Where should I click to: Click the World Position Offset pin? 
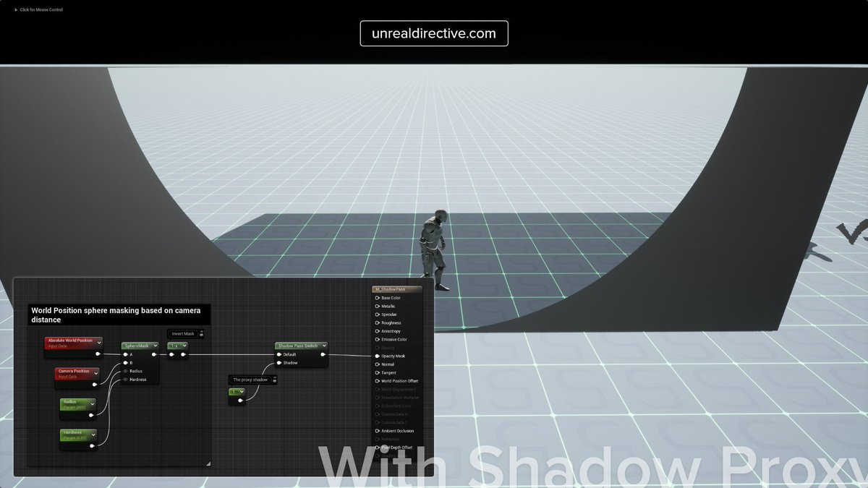click(x=378, y=381)
